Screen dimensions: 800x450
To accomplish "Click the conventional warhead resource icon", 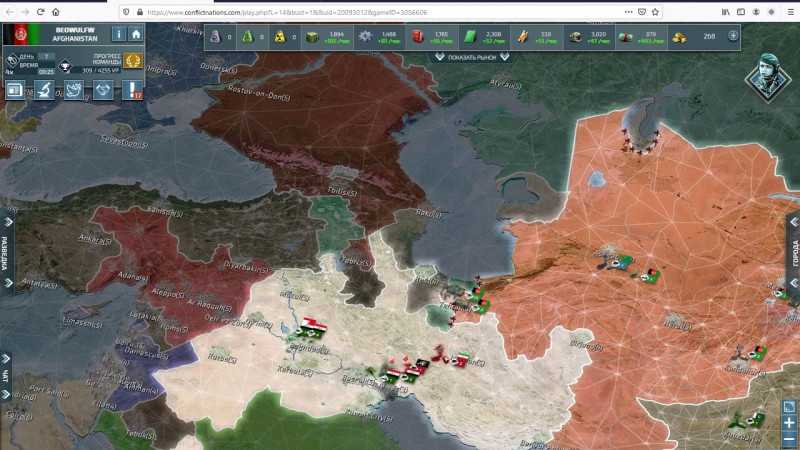I will click(x=215, y=37).
